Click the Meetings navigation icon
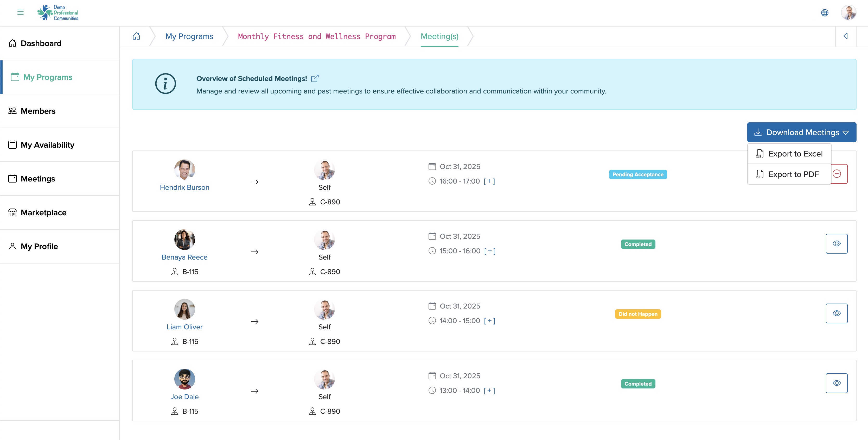868x440 pixels. pos(12,178)
